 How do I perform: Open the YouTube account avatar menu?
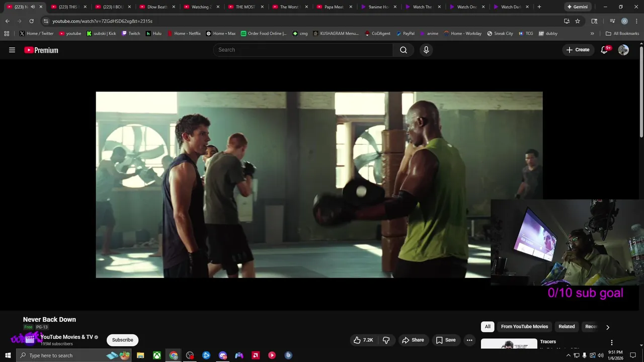[x=623, y=50]
